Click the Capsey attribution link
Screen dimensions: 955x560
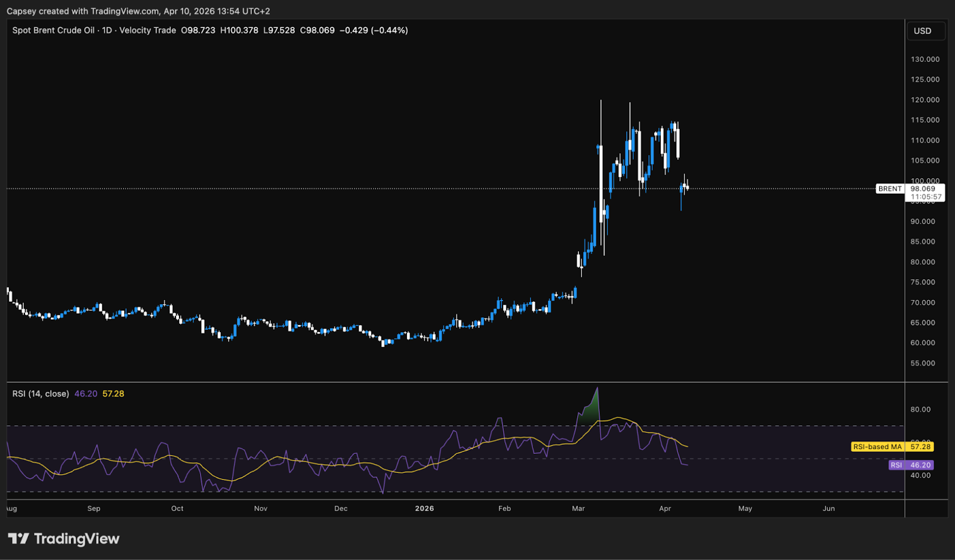[21, 11]
